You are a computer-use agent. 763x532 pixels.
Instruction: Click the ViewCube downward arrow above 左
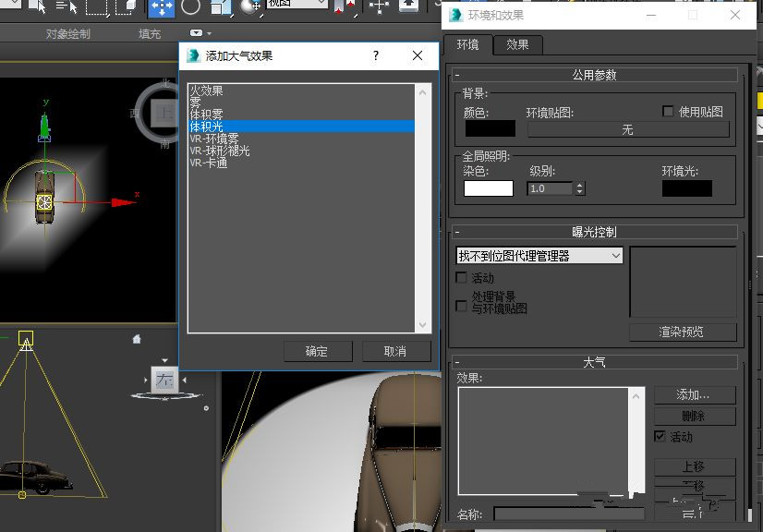point(165,360)
